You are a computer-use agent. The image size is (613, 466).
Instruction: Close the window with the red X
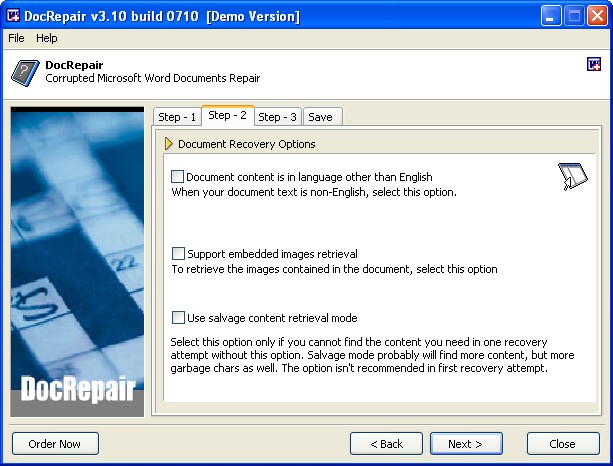[597, 16]
